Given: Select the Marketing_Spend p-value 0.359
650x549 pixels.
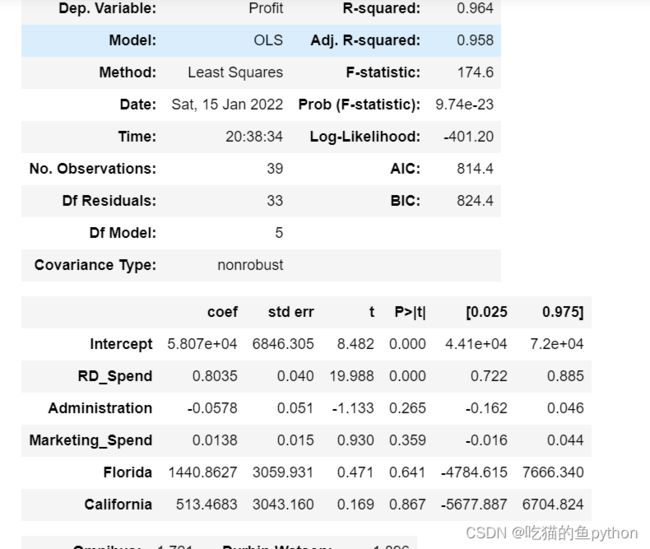Looking at the screenshot, I should tap(407, 440).
